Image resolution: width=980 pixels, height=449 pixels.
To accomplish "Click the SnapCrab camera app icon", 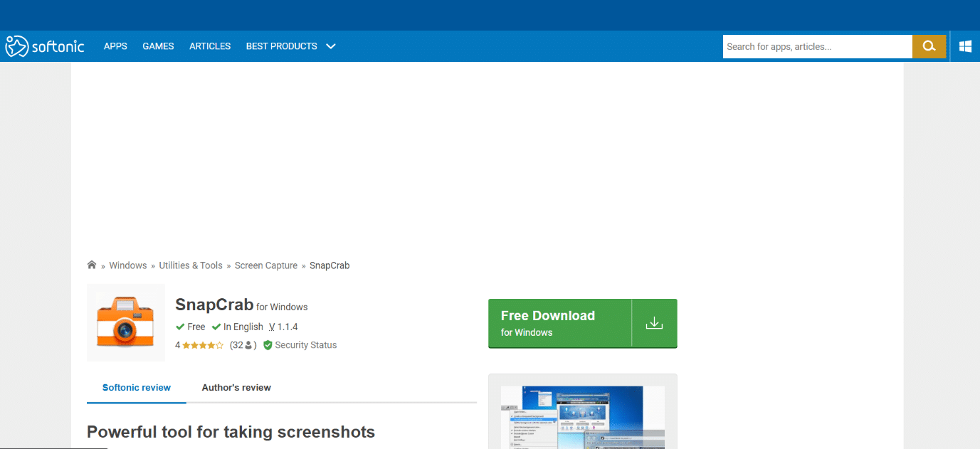I will click(x=126, y=322).
